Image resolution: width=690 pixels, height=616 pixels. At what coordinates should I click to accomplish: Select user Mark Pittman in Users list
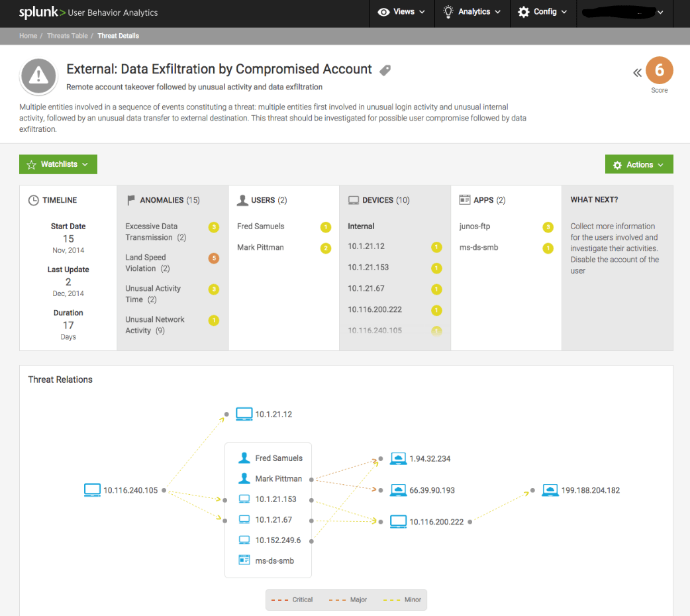click(x=260, y=248)
